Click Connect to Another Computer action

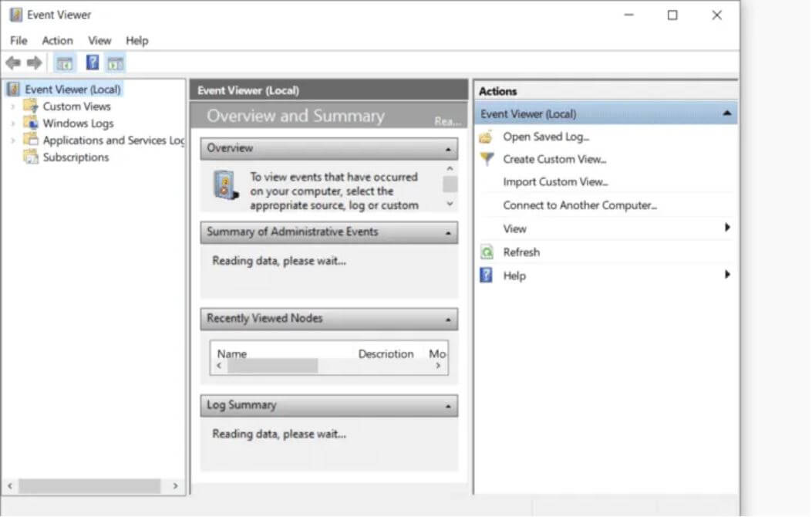point(579,205)
